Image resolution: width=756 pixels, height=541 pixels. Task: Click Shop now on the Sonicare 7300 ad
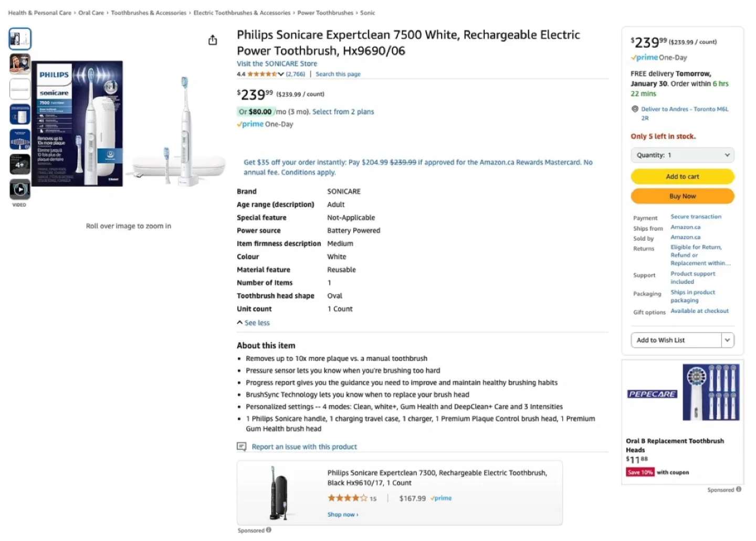pyautogui.click(x=341, y=514)
